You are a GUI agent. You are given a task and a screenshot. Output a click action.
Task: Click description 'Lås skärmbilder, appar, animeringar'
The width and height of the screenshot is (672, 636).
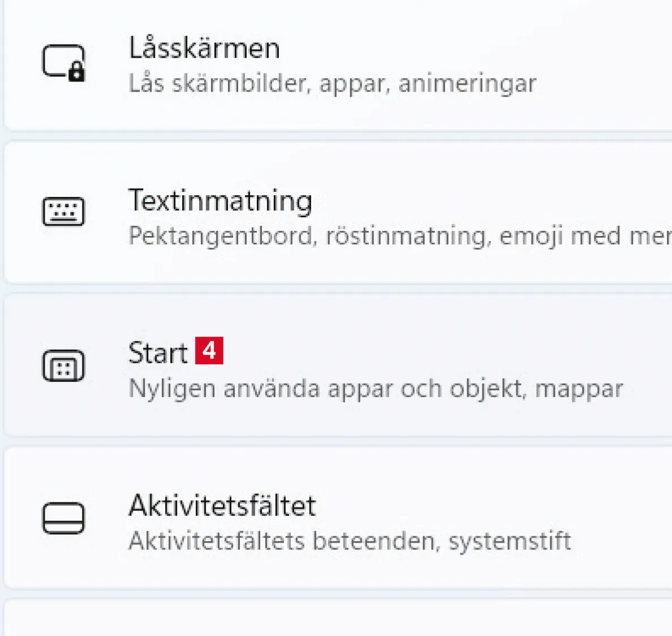pyautogui.click(x=332, y=84)
